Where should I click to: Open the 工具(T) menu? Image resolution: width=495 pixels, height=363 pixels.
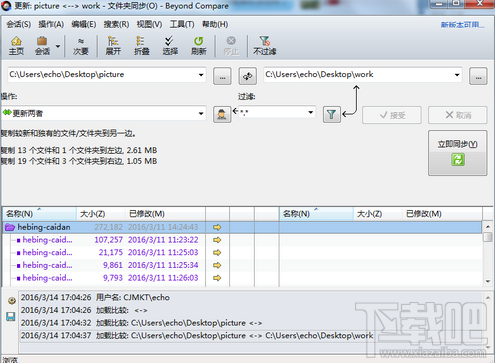[x=182, y=24]
